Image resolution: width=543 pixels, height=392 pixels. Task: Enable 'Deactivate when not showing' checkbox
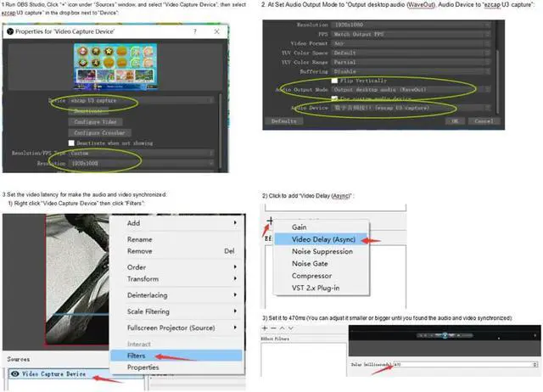pos(72,143)
